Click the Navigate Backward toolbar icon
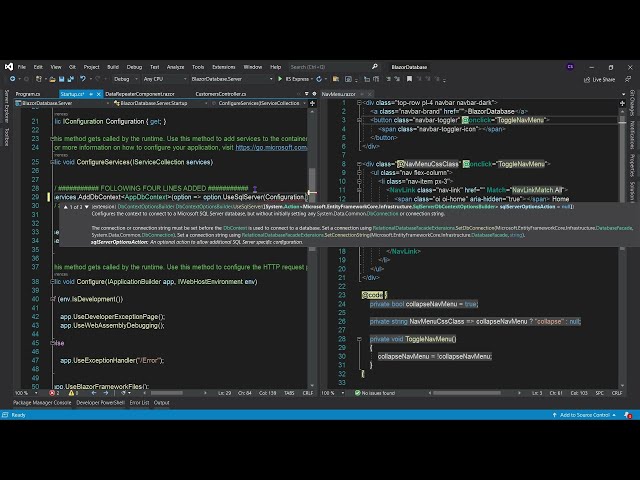Screen dimensions: 640x480 tap(13, 79)
